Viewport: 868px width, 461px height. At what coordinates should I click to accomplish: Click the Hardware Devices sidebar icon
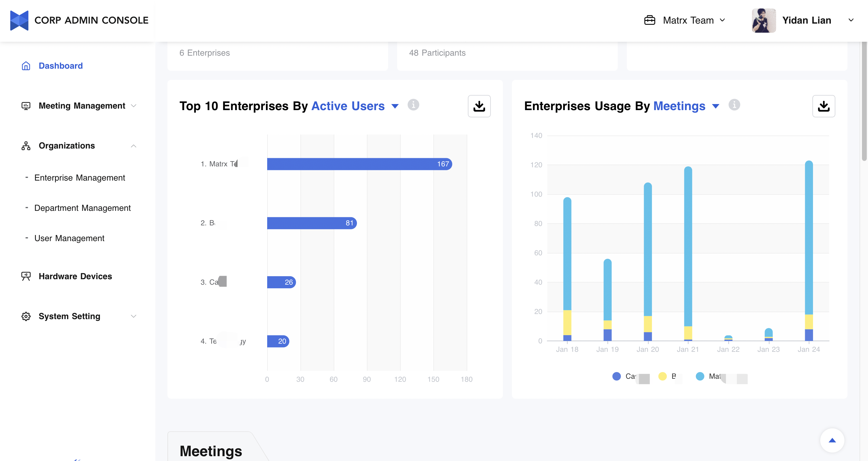(x=26, y=276)
